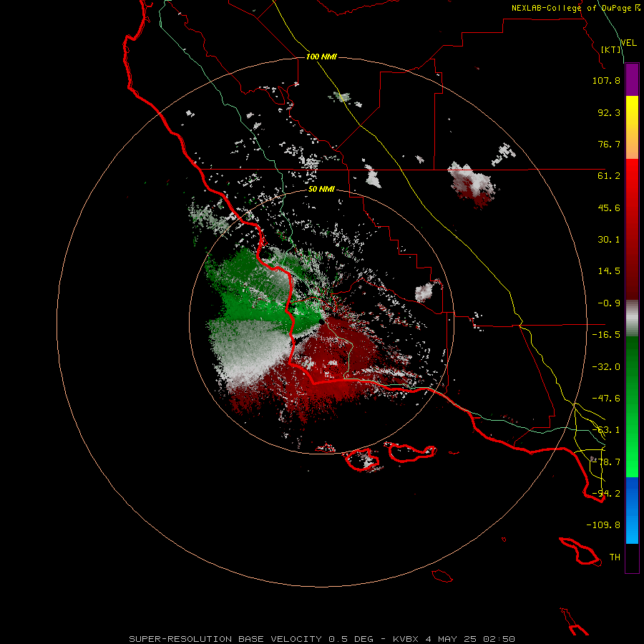
Task: Select the -16.5 velocity scale value
Action: (x=606, y=335)
